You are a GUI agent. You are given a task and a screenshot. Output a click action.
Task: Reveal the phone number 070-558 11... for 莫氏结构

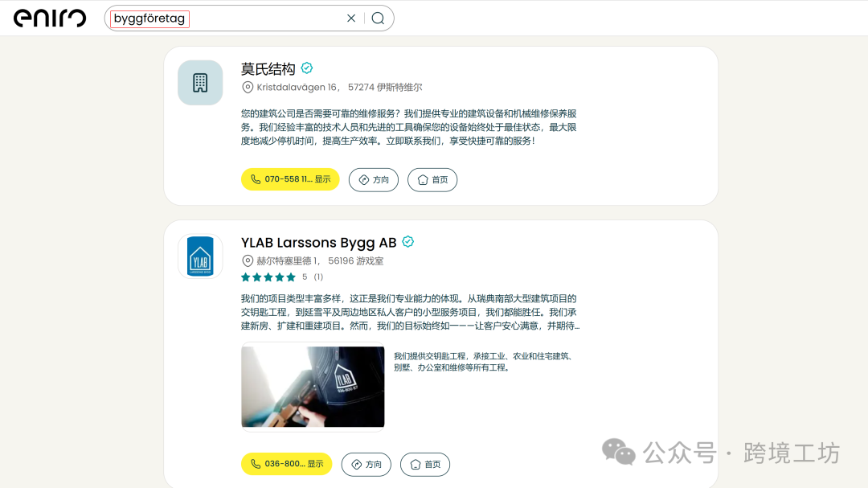[x=289, y=179]
